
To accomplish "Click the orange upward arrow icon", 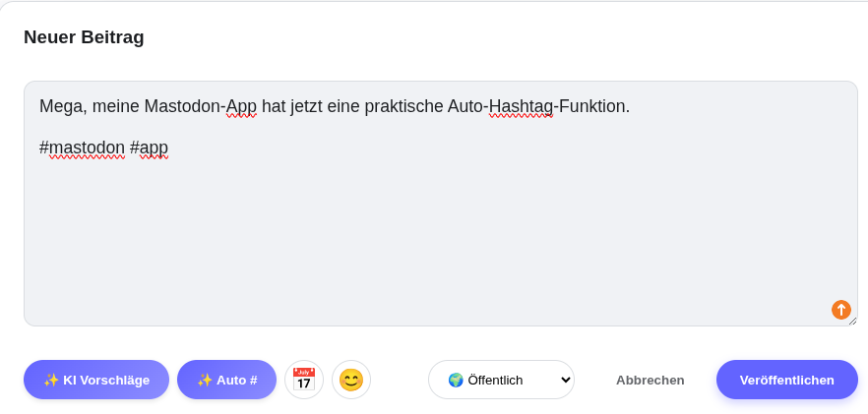I will [840, 310].
